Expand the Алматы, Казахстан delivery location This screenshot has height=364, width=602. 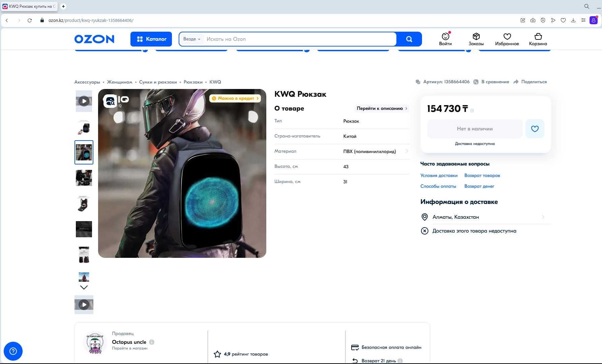486,217
